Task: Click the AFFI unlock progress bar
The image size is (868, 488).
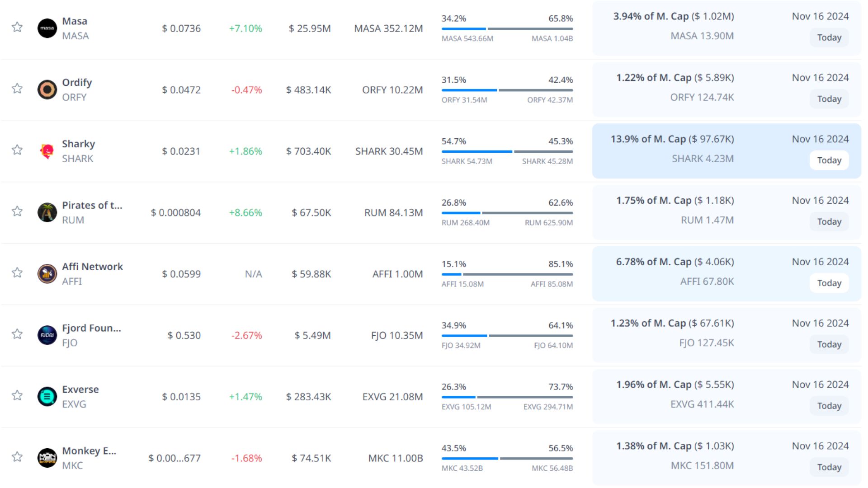Action: pyautogui.click(x=507, y=274)
